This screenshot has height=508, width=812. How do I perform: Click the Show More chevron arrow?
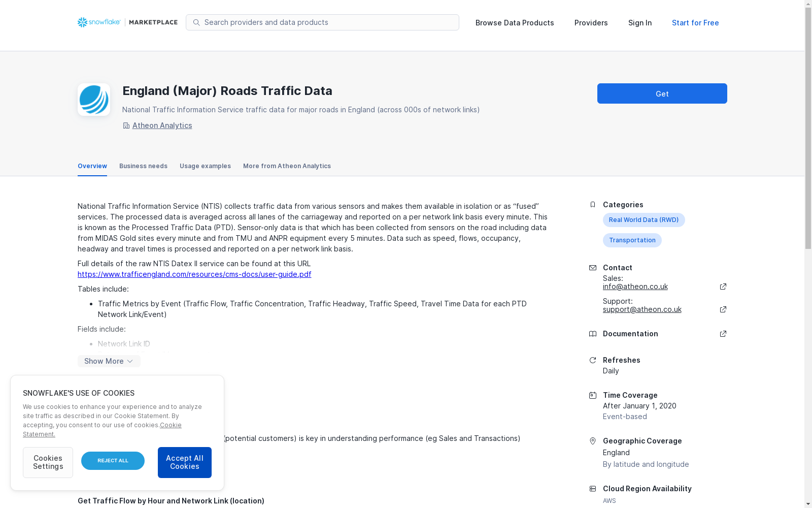[x=130, y=361]
